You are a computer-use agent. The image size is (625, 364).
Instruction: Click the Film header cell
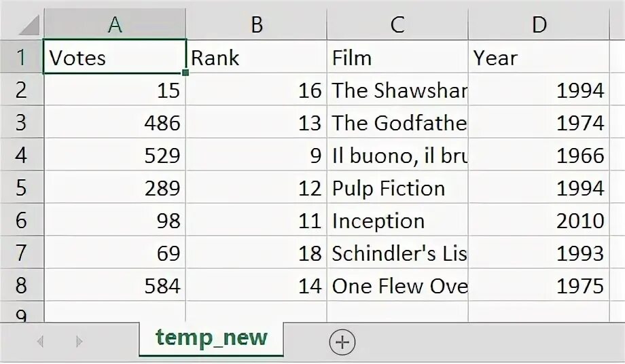397,58
